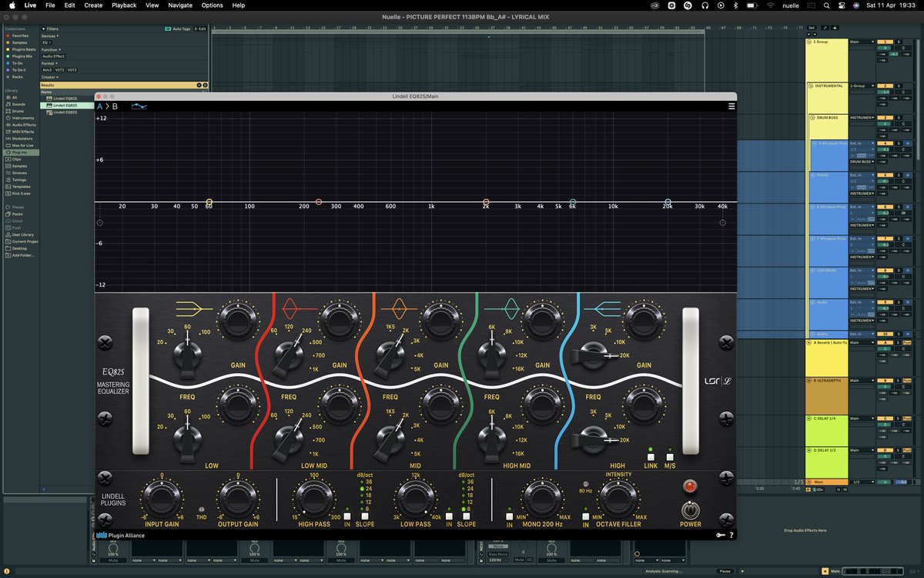Screen dimensions: 924x578
Task: Click the Plugin Alliance logo
Action: 121,535
